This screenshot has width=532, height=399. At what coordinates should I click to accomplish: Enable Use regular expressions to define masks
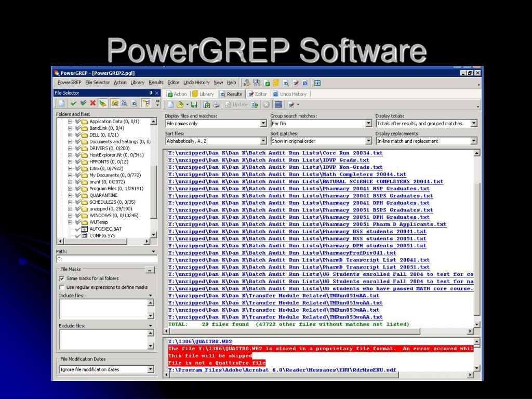tap(62, 287)
